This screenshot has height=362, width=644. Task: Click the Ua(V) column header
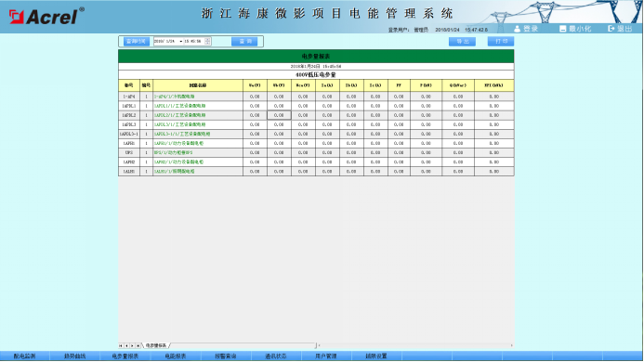click(x=255, y=85)
